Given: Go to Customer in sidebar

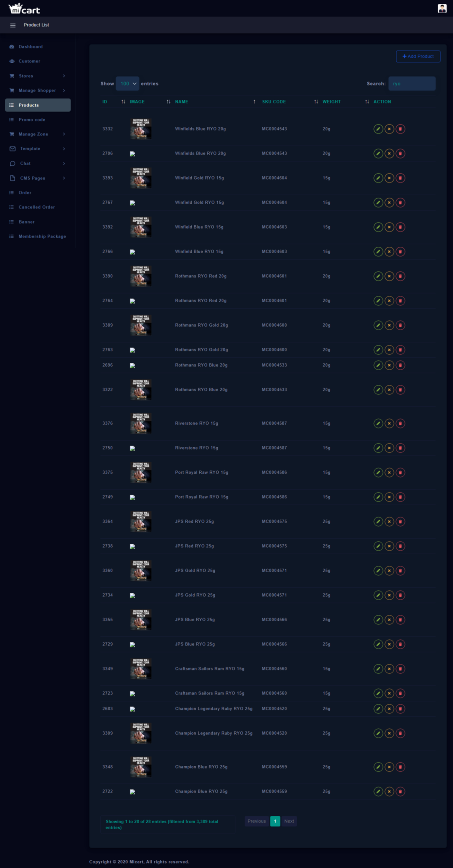Looking at the screenshot, I should click(38, 61).
